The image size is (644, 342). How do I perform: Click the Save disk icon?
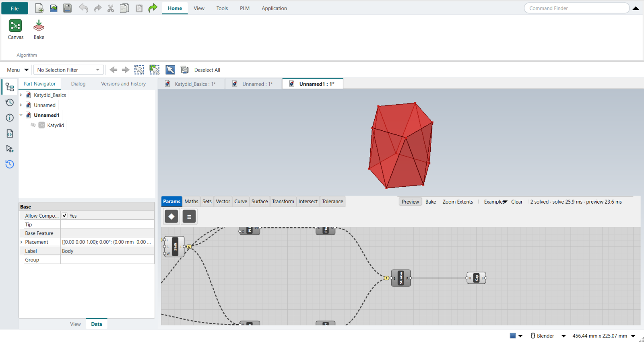pos(67,8)
